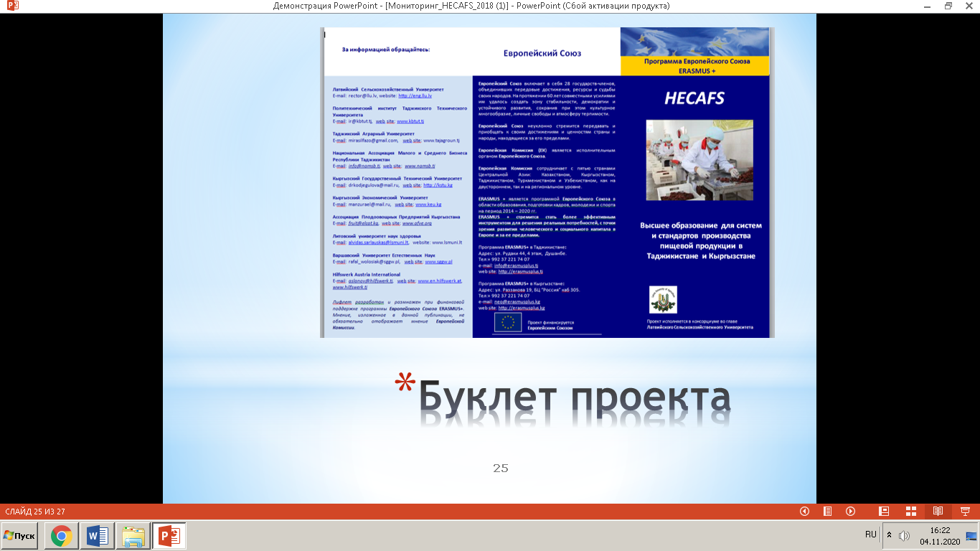The height and width of the screenshot is (551, 980).
Task: Click the EU flag logo in booklet
Action: (508, 323)
